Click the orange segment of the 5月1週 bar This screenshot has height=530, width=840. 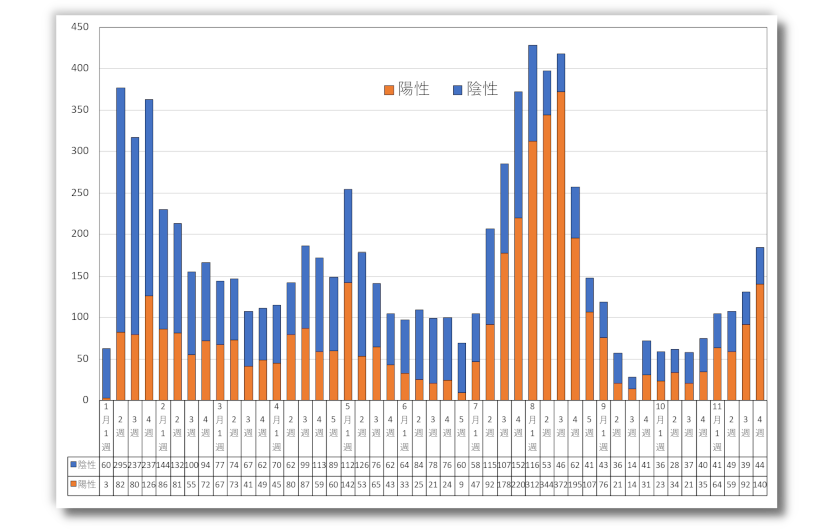tap(348, 341)
